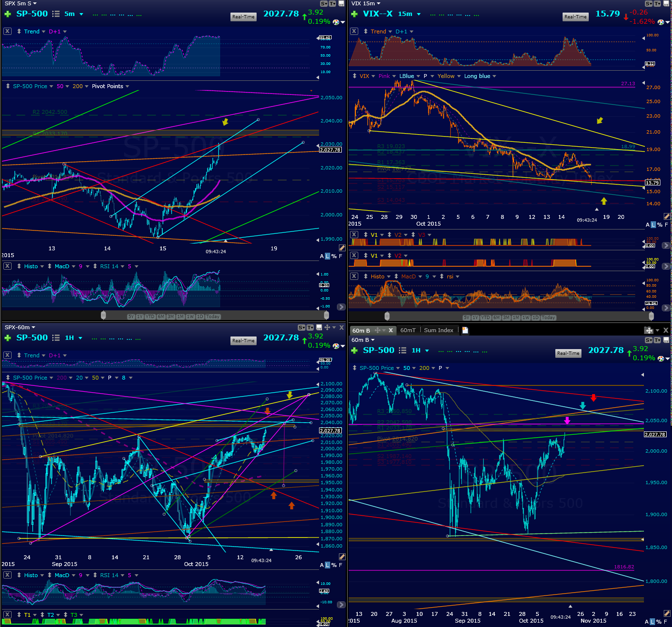Click save disk icon in SPX 5m panel
This screenshot has height=627, width=672.
coord(341,3)
